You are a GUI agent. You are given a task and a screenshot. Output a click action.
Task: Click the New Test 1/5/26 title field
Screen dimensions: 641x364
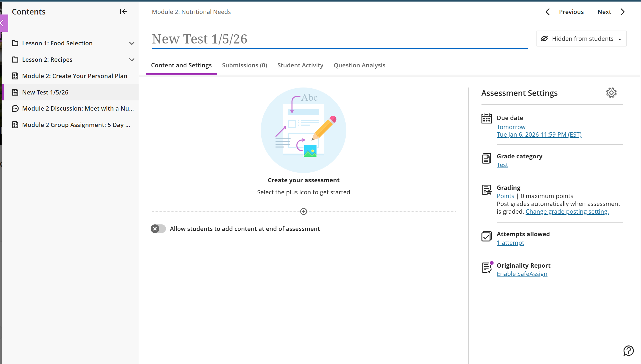[339, 39]
